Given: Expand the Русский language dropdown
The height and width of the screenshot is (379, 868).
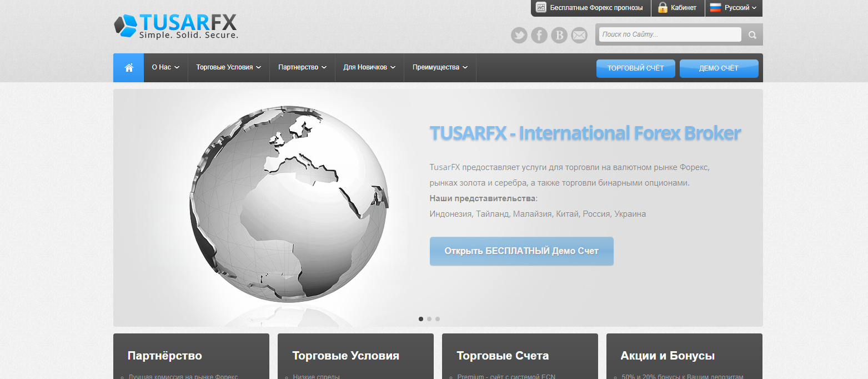Looking at the screenshot, I should coord(734,8).
